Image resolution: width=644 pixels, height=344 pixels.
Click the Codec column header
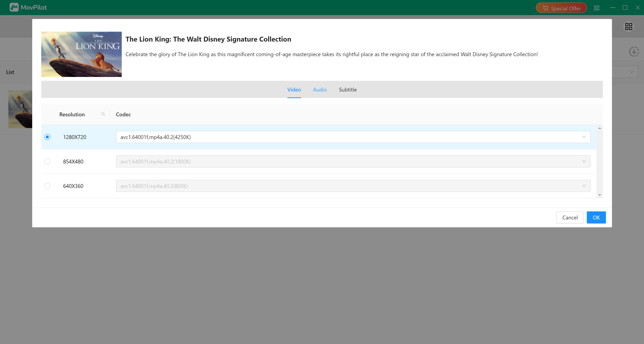123,114
